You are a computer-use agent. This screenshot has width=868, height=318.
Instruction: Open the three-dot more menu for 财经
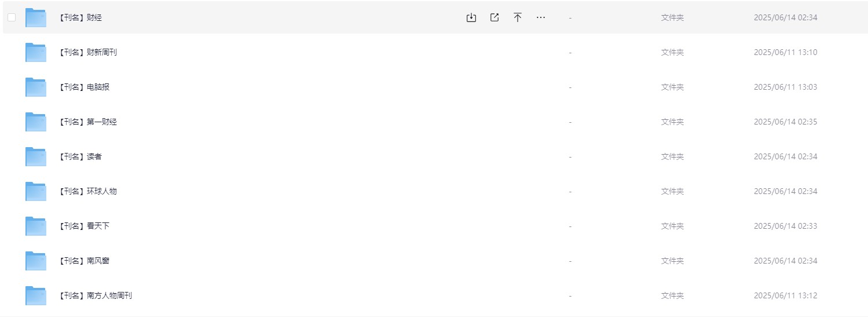[x=541, y=17]
